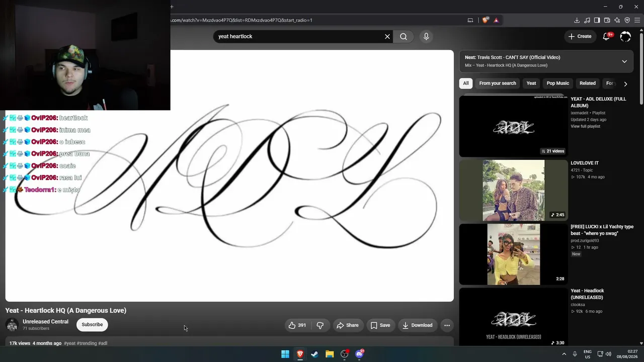Open more actions three-dot menu
The width and height of the screenshot is (644, 362).
click(x=447, y=325)
